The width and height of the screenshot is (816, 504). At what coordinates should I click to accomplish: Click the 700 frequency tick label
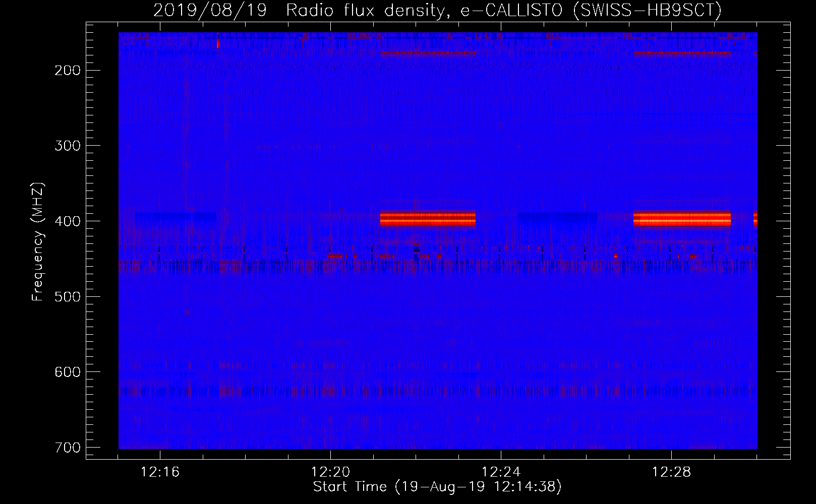67,447
